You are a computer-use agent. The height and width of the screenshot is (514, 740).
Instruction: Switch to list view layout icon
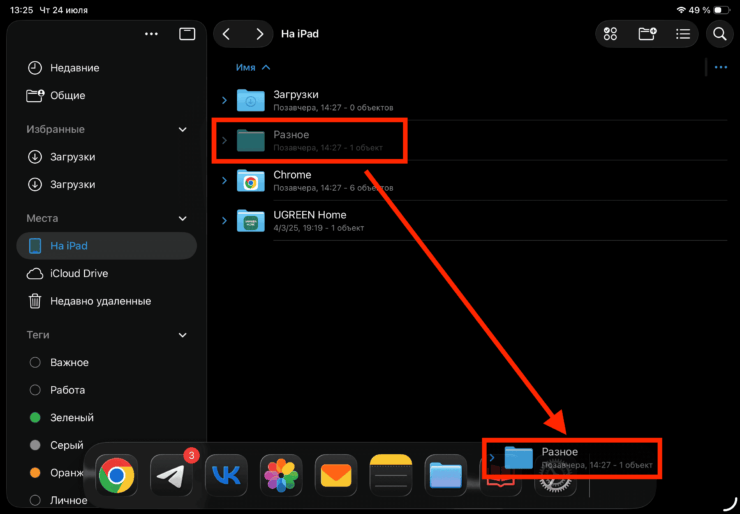pyautogui.click(x=683, y=34)
